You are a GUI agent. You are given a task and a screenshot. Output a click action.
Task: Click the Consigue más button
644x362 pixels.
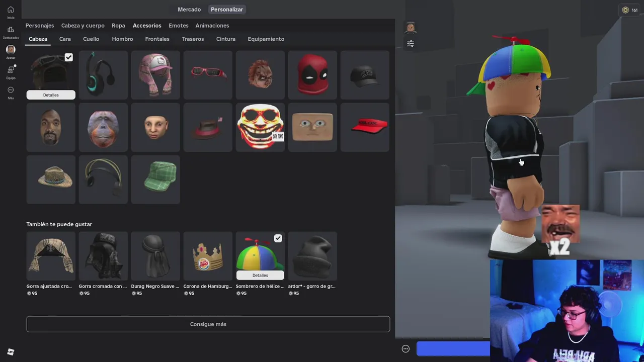(x=208, y=324)
